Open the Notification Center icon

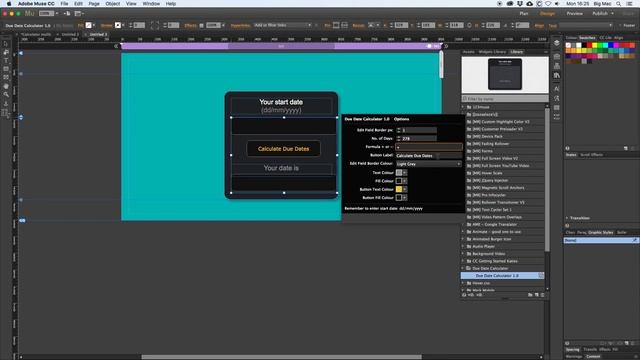pyautogui.click(x=630, y=4)
